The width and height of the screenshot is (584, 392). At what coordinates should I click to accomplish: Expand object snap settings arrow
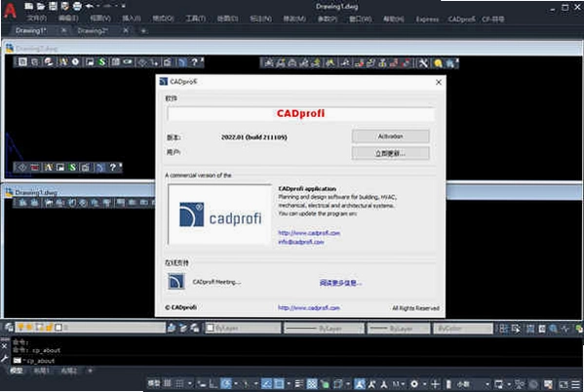tap(289, 384)
